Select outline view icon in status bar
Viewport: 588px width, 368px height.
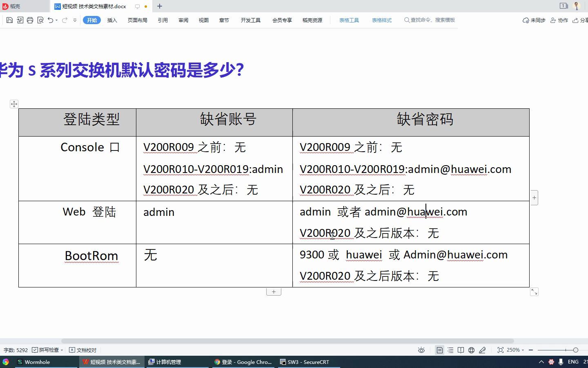point(450,350)
